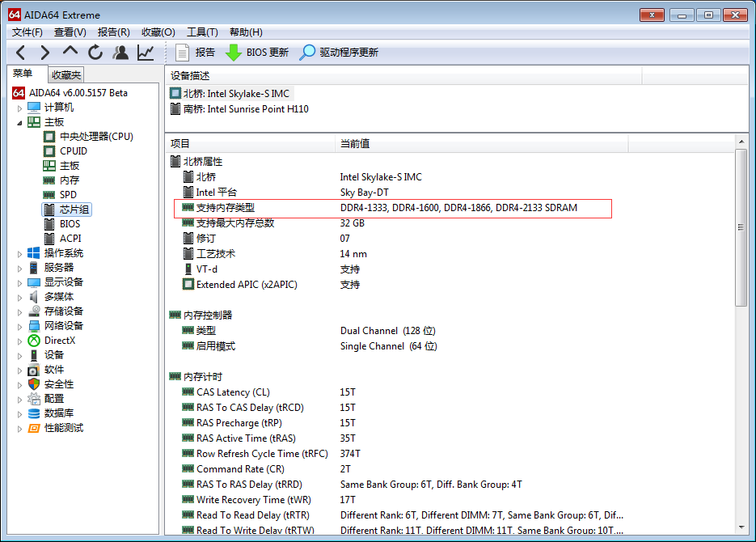Expand the 服务器 tree node

click(19, 268)
